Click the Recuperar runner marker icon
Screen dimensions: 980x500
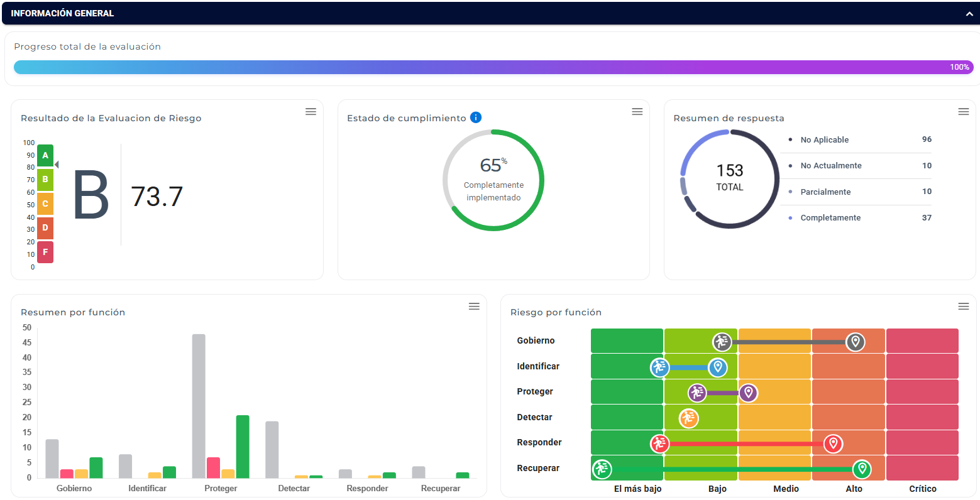pyautogui.click(x=602, y=469)
